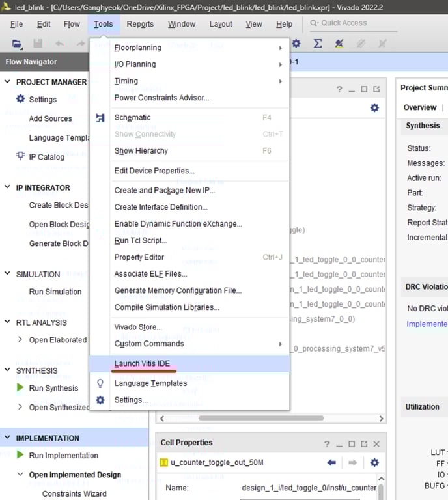Click the lightbulb Language Templates menu icon

click(x=100, y=383)
